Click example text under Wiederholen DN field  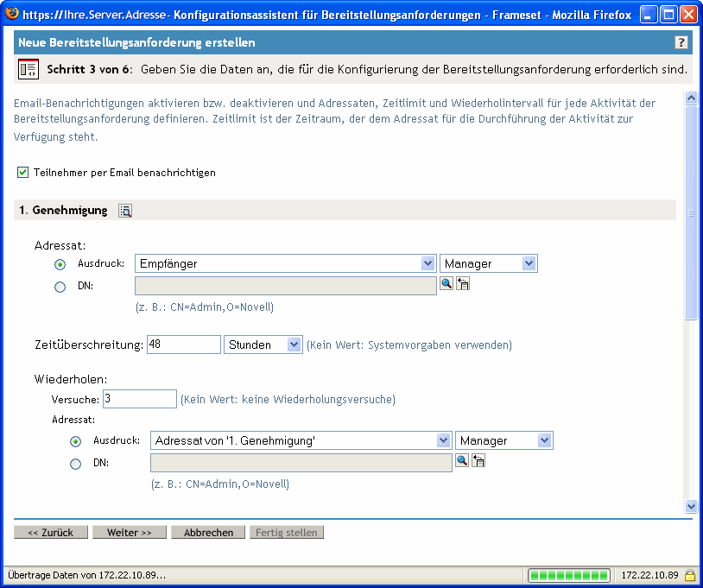220,484
